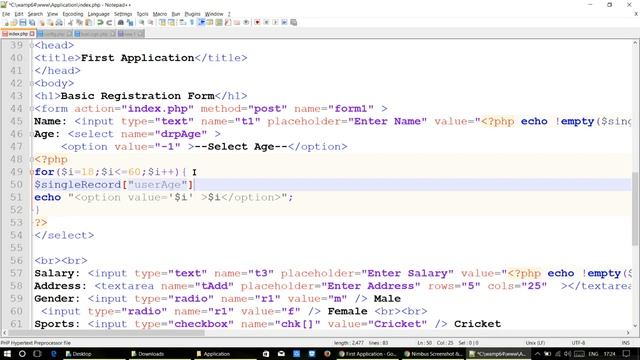Open the Language menu
The width and height of the screenshot is (640, 360).
coord(98,14)
